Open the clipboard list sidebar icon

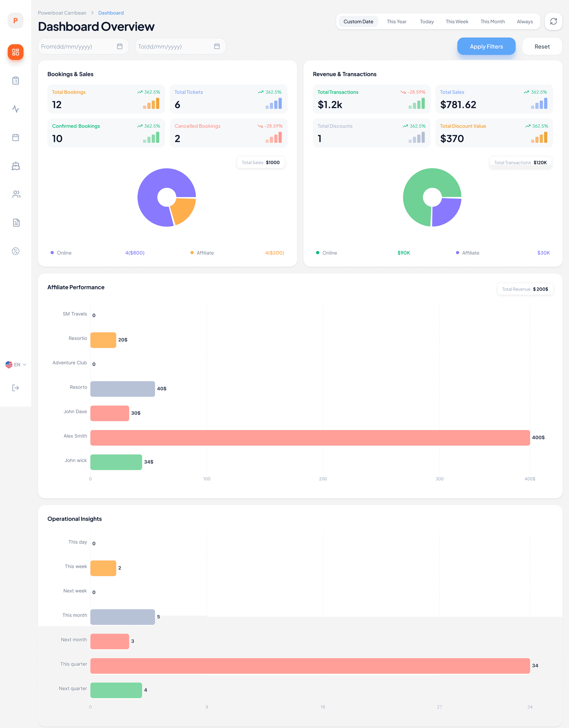coord(16,81)
